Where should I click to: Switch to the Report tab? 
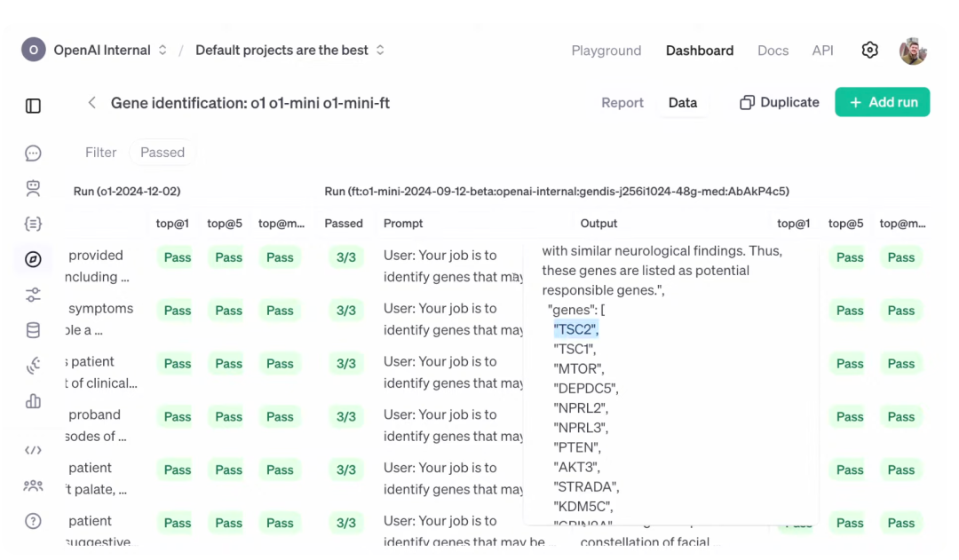pyautogui.click(x=622, y=103)
